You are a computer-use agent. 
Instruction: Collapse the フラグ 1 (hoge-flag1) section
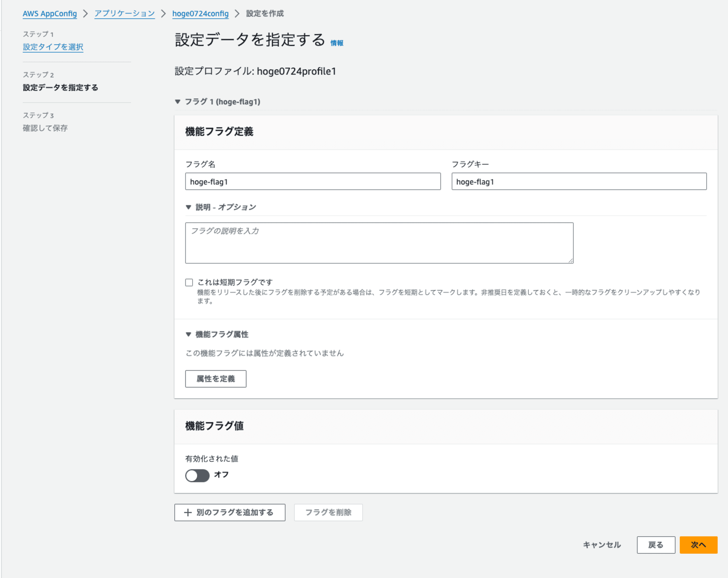click(x=218, y=102)
